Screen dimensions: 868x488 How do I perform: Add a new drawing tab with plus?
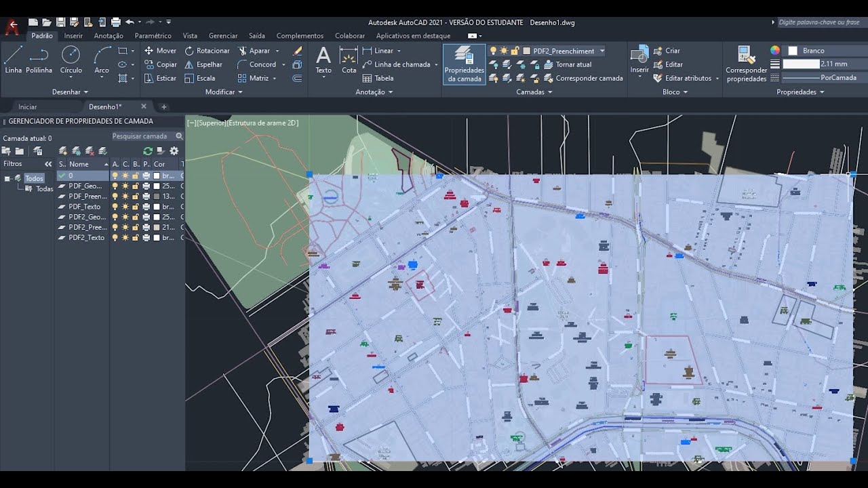coord(163,107)
